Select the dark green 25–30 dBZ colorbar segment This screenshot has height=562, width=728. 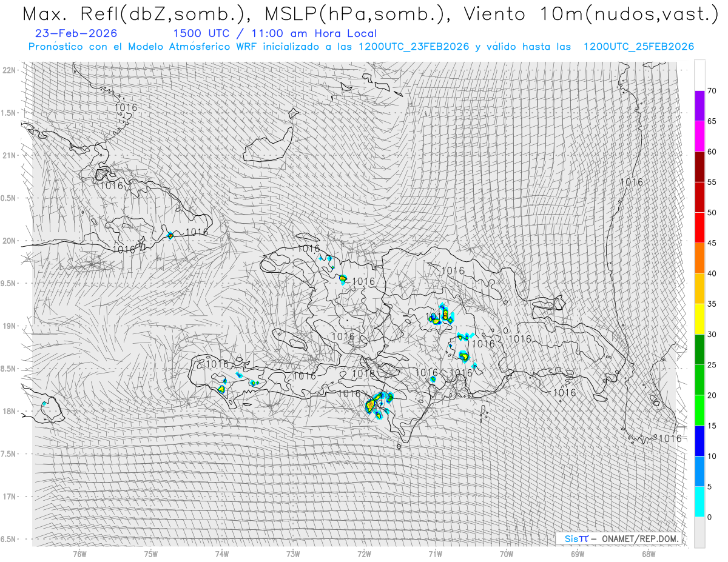click(699, 349)
